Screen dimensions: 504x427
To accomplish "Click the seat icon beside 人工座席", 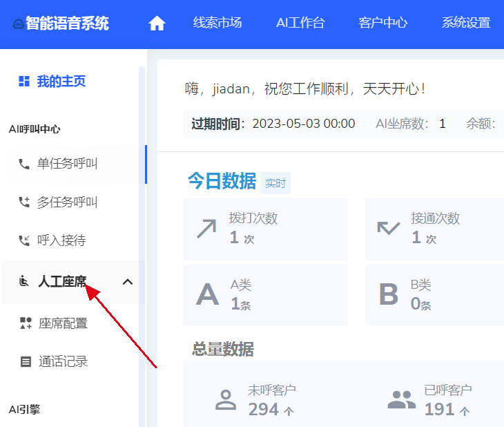I will point(23,281).
